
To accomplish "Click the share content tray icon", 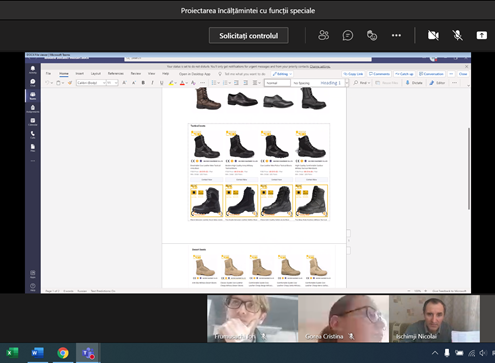I will click(482, 35).
